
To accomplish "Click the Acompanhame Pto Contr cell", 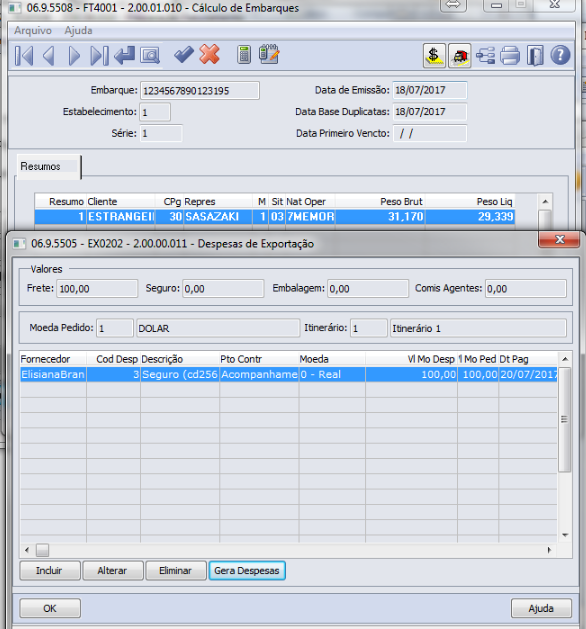I will pyautogui.click(x=259, y=374).
